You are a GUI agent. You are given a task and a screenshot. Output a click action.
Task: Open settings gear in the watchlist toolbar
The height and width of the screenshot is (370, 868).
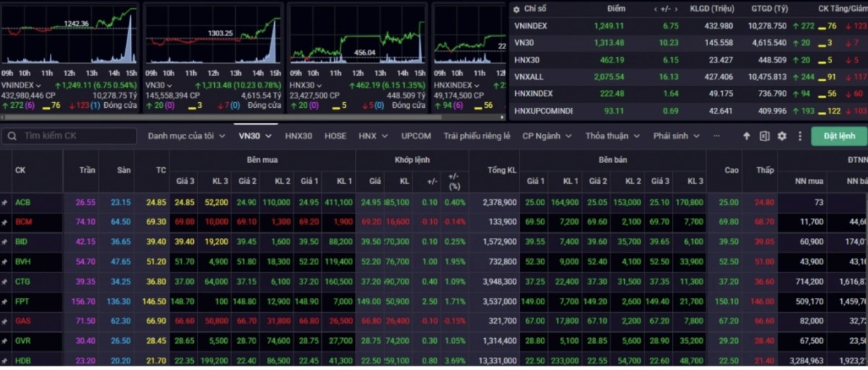click(x=782, y=136)
